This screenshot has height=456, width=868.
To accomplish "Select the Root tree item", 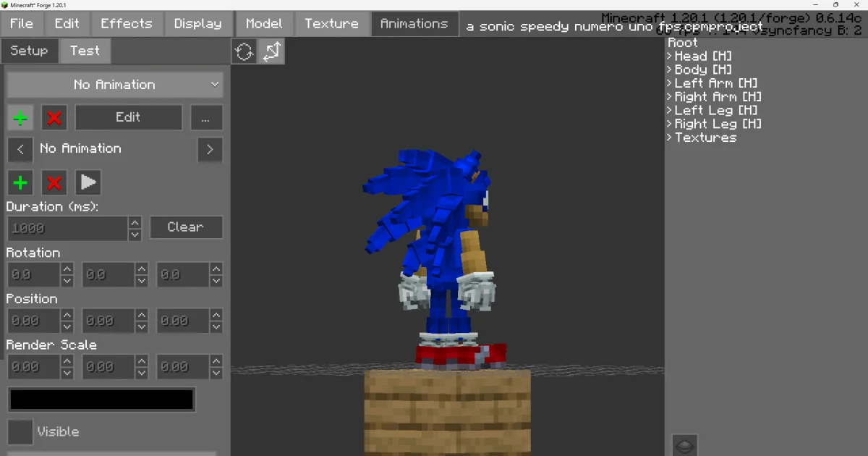I will 683,43.
